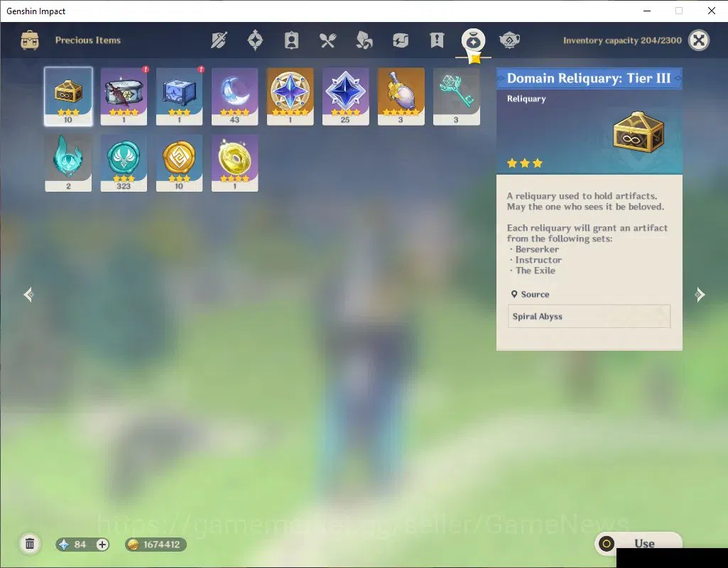
Task: Click The Exile set name
Action: (x=536, y=271)
